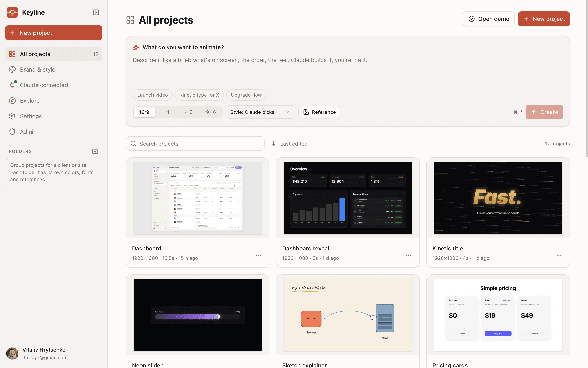Choose Upgrade flow suggestion chip

[x=246, y=95]
